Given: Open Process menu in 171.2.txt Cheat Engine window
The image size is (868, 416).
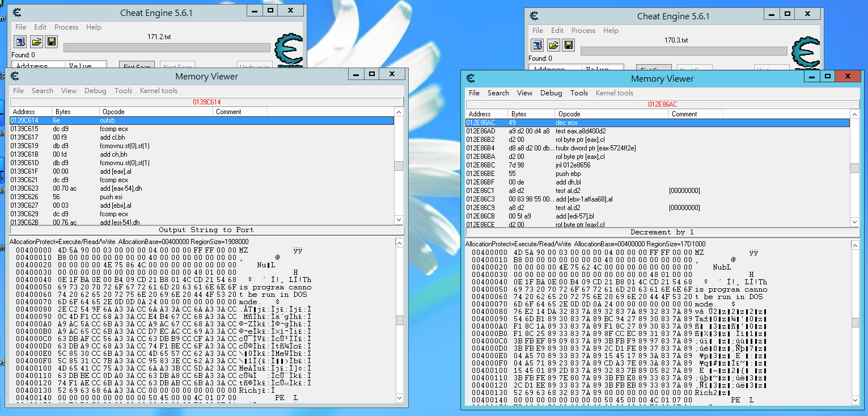Looking at the screenshot, I should pyautogui.click(x=66, y=27).
